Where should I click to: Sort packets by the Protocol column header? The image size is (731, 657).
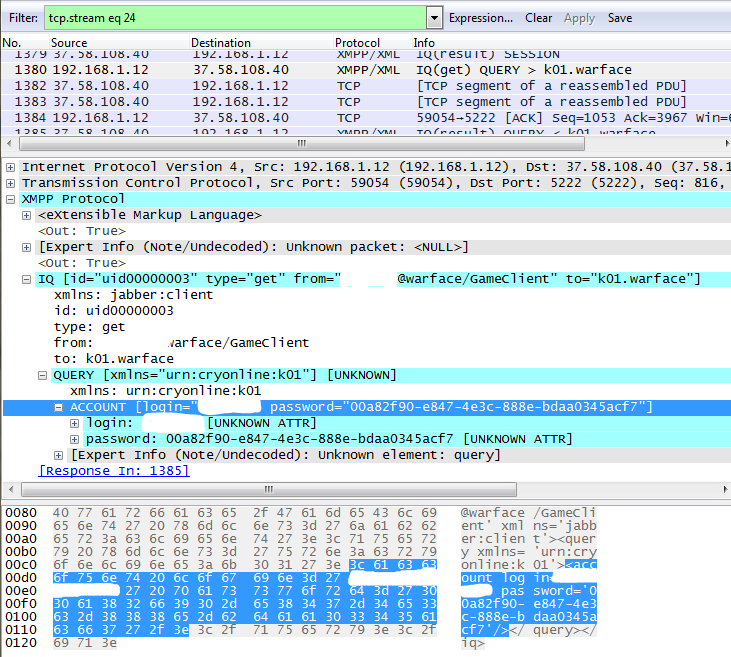click(x=357, y=43)
